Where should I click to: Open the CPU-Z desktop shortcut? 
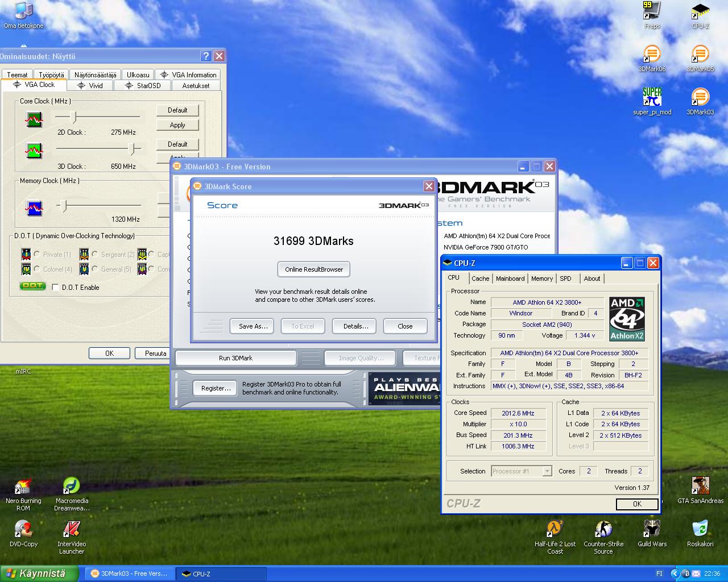click(700, 15)
